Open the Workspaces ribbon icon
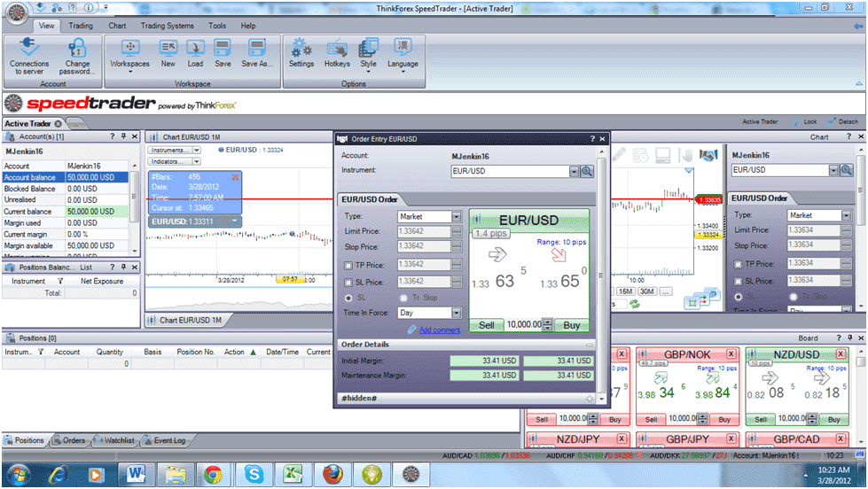Image resolution: width=868 pixels, height=489 pixels. (x=129, y=49)
